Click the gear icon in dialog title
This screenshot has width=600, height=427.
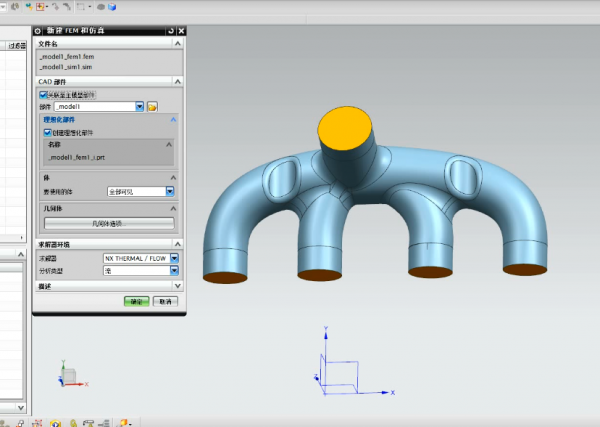click(39, 32)
